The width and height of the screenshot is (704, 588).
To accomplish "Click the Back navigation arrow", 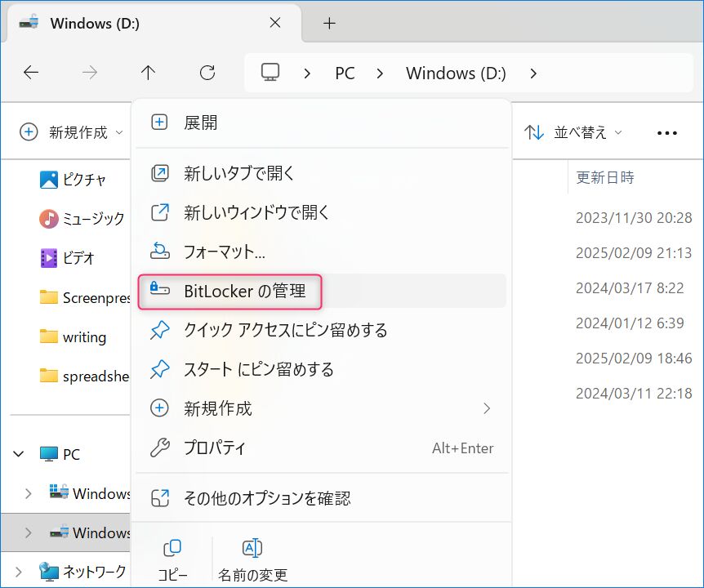I will (31, 73).
